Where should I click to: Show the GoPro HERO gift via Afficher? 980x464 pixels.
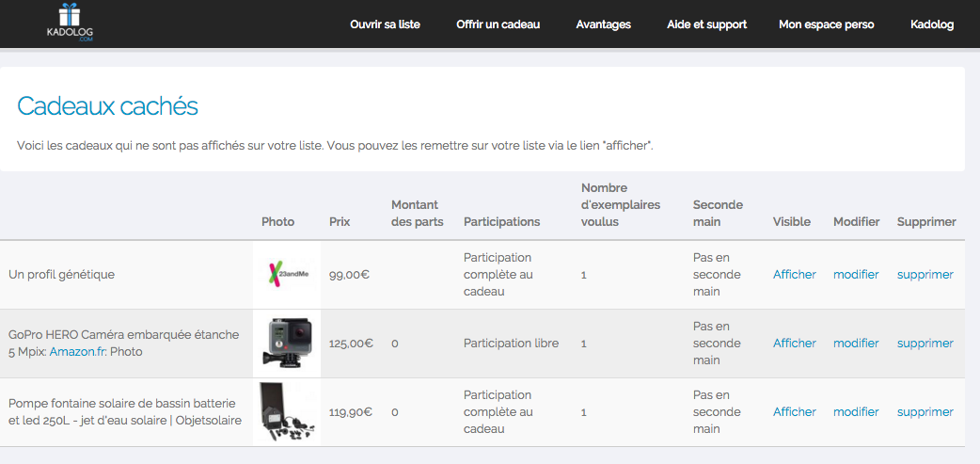795,344
